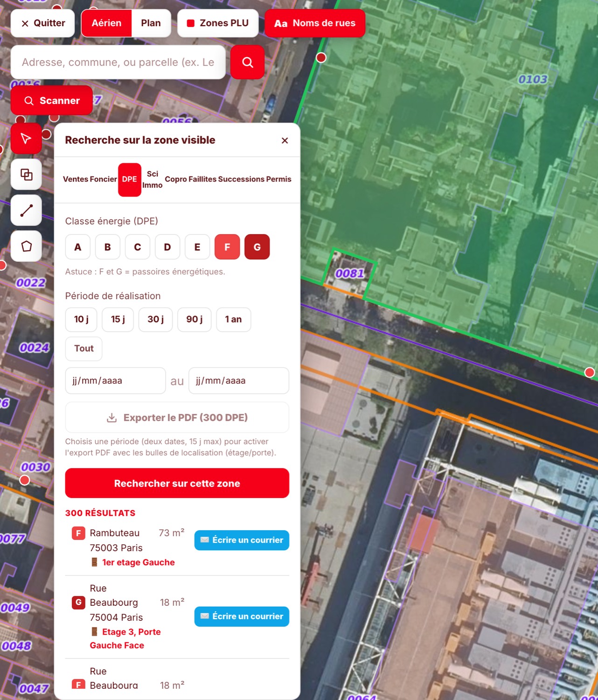Open the Successions tab
This screenshot has height=700, width=598.
(x=241, y=179)
